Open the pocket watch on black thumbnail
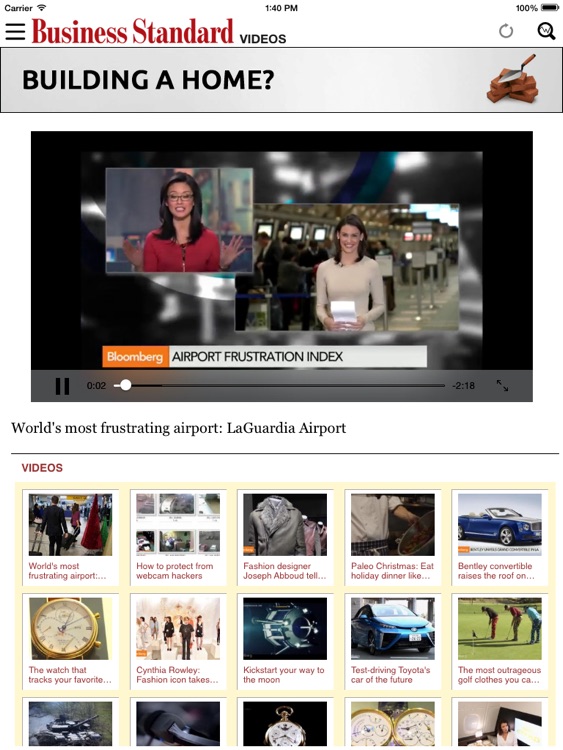The image size is (563, 750). pos(285,724)
